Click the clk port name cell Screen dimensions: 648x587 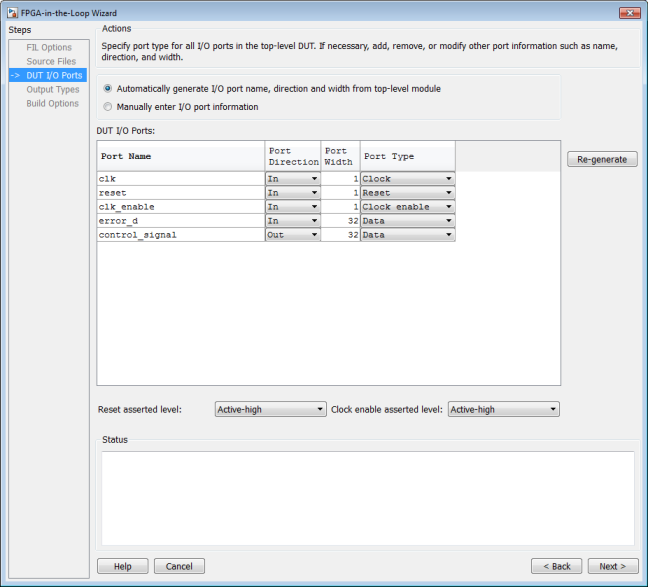click(181, 179)
